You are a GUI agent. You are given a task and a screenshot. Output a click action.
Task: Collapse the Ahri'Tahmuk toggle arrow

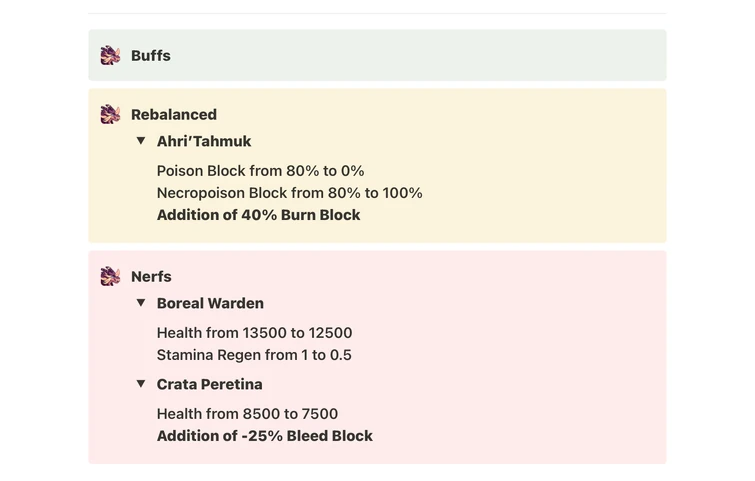pyautogui.click(x=141, y=141)
